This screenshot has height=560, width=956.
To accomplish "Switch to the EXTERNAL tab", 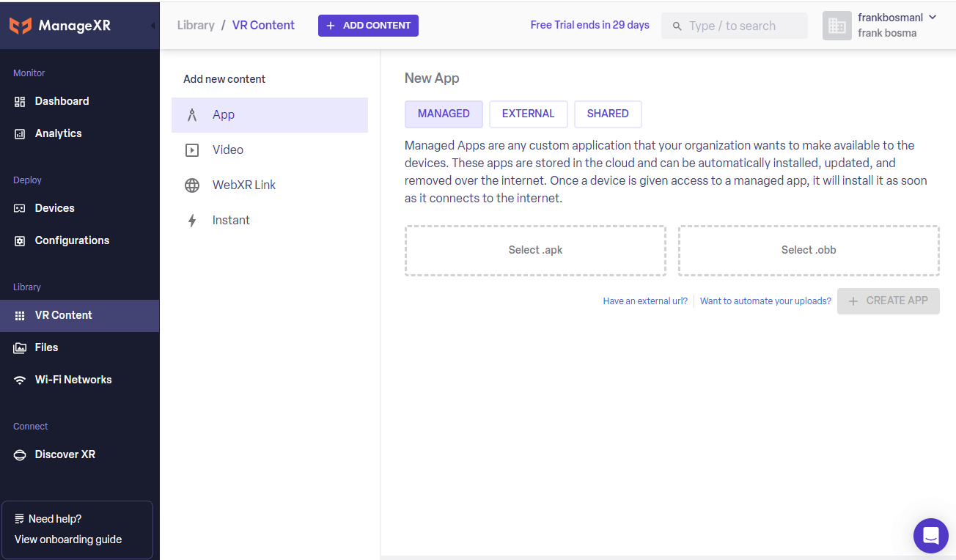I will [529, 114].
